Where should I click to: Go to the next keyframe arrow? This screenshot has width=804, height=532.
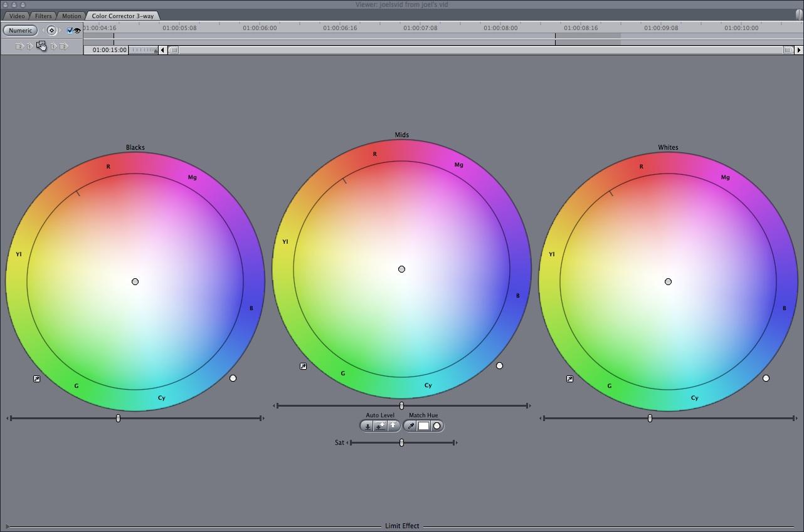pyautogui.click(x=60, y=30)
